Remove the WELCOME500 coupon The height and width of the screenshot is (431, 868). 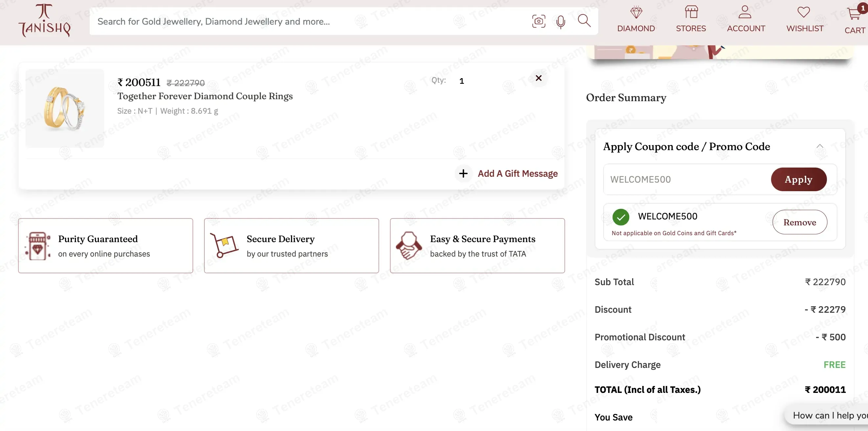click(x=800, y=222)
